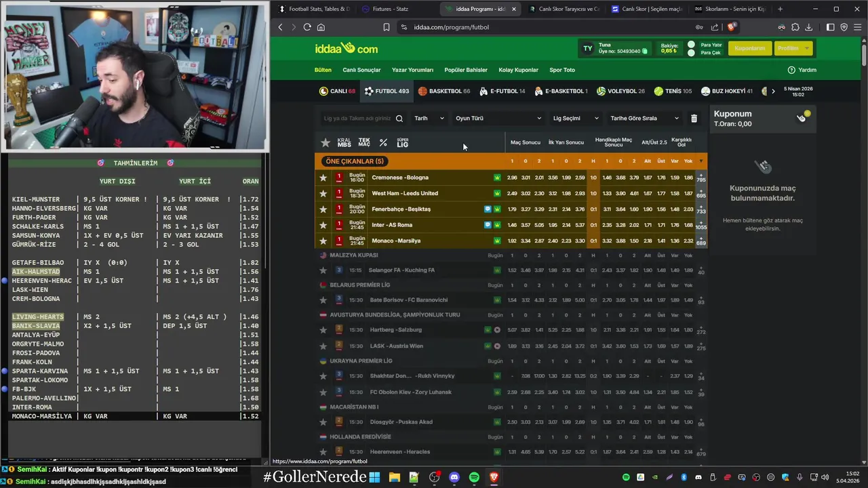Open the comment icon for Fenerbahçe-Beşiktaş
Screen dimensions: 868x488
(x=488, y=209)
